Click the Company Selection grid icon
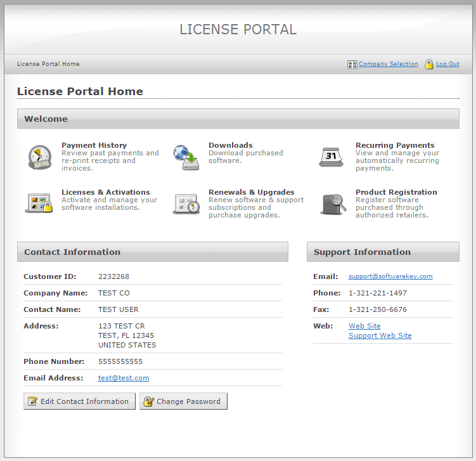Viewport: 476px width, 461px height. [x=352, y=65]
